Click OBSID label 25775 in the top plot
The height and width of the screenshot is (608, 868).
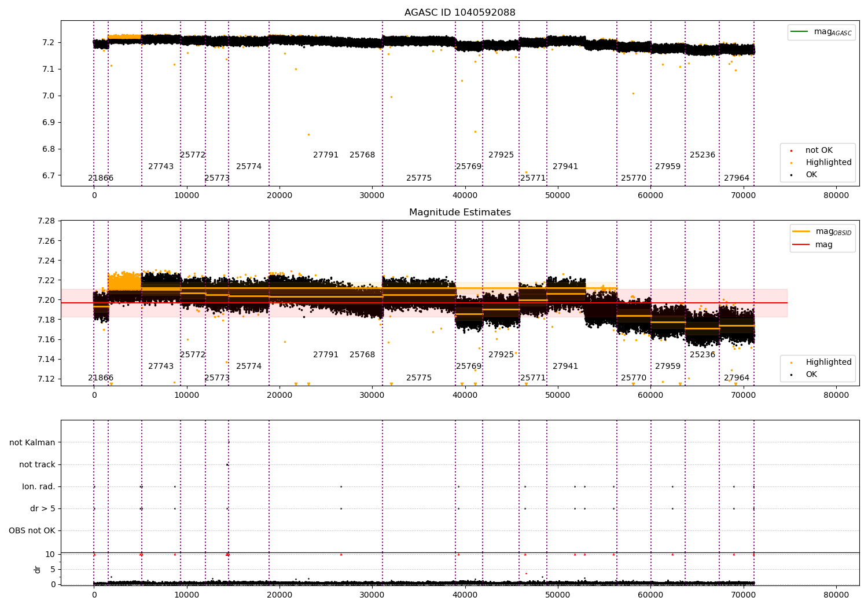(419, 178)
